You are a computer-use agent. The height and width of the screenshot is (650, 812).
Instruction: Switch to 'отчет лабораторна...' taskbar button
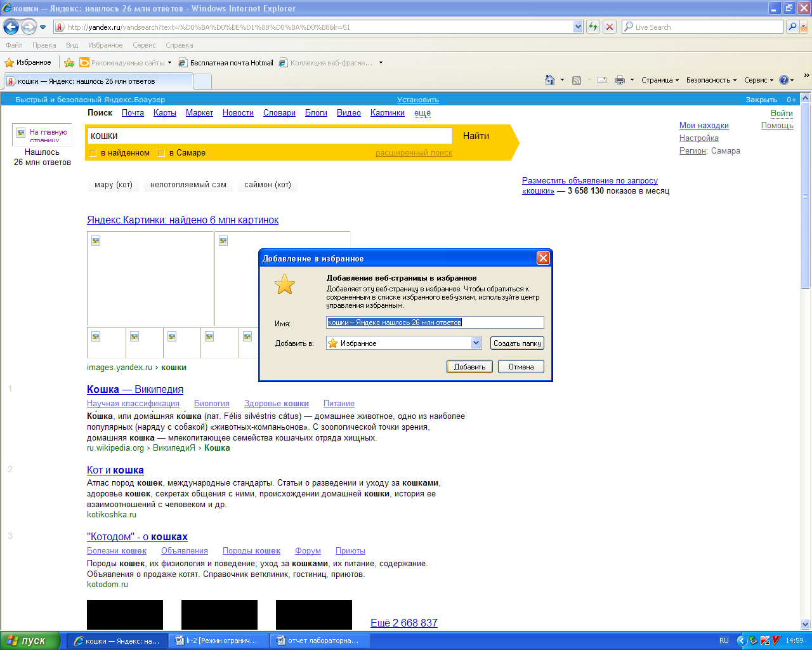point(320,640)
